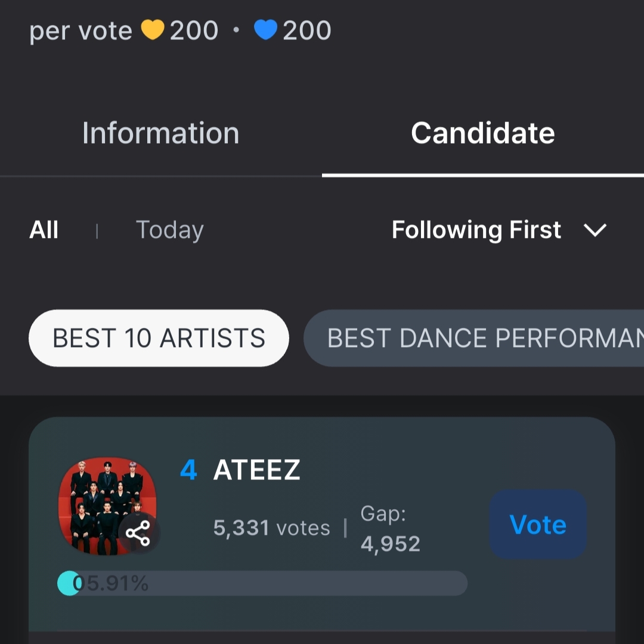Image resolution: width=644 pixels, height=644 pixels.
Task: Open the Following First sort dropdown
Action: [476, 230]
